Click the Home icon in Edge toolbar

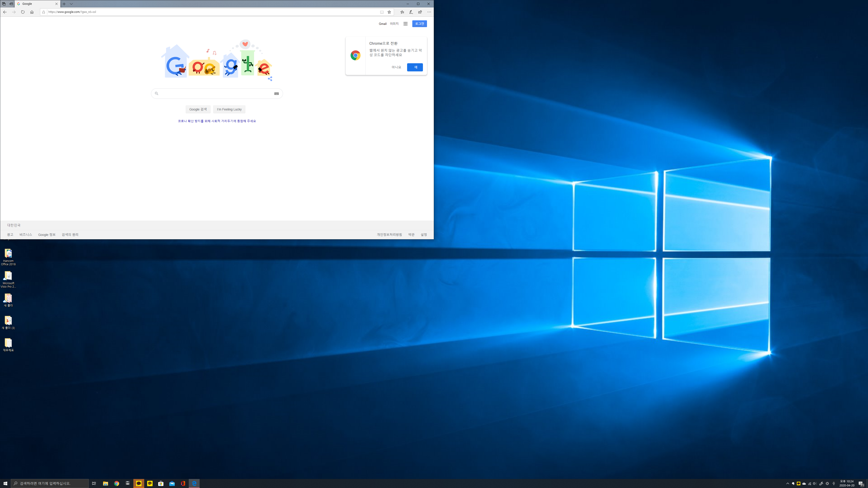coord(32,12)
